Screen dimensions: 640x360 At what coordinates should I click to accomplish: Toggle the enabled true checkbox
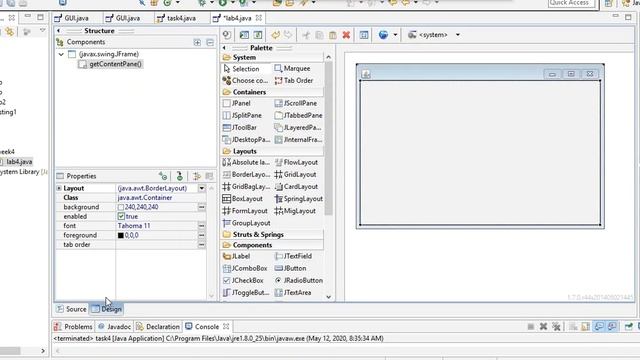[x=121, y=216]
